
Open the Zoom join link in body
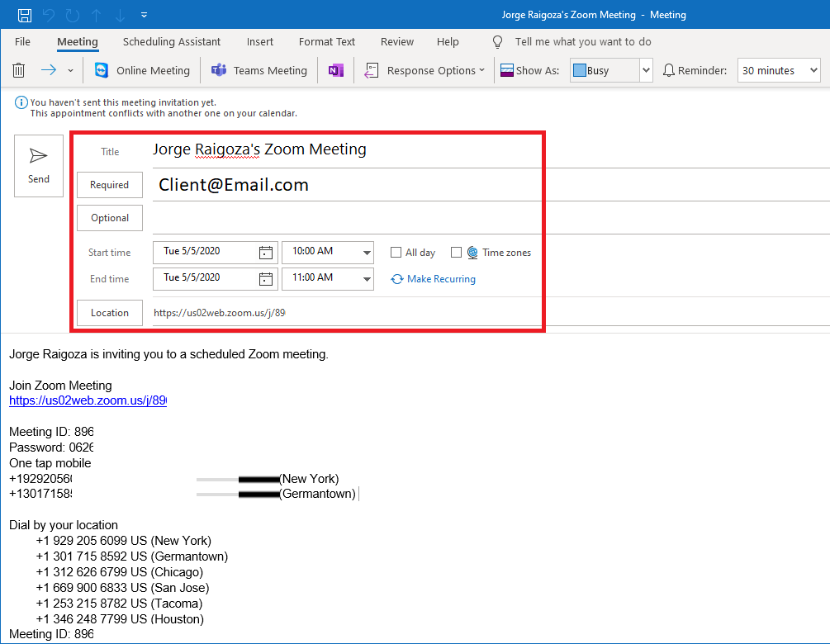(x=88, y=400)
